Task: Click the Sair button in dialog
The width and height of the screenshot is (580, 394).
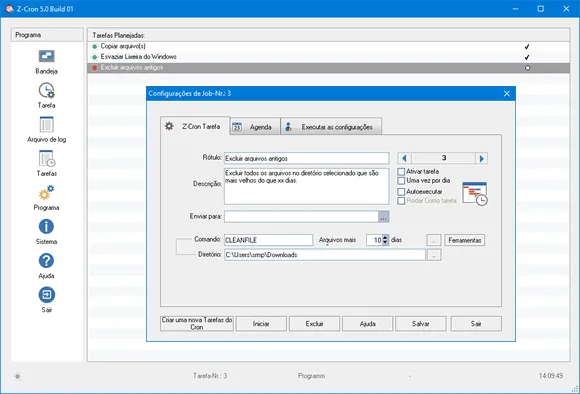Action: (x=476, y=324)
